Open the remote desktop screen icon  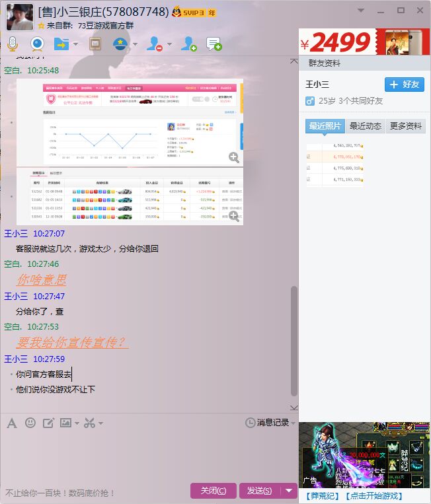95,44
